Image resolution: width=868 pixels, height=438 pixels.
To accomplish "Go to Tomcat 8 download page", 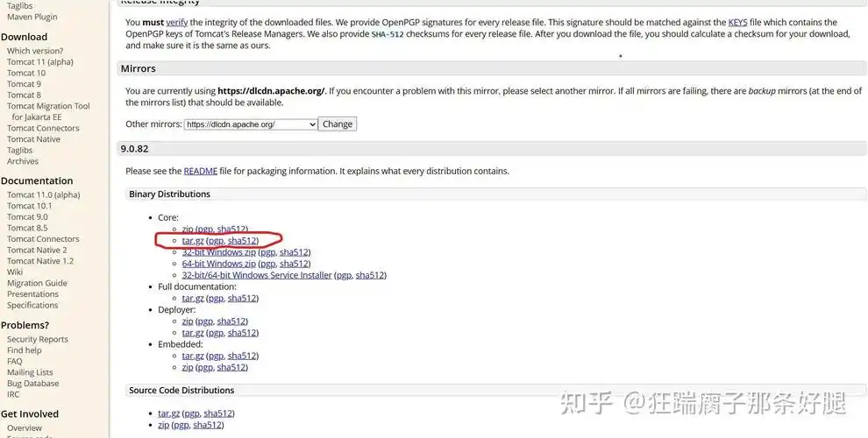I will [24, 95].
